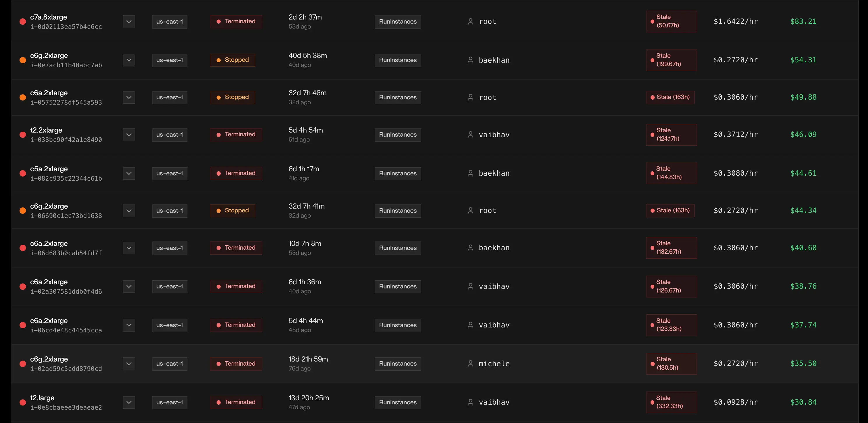Click the status dot for c5a.2xlarge
The image size is (868, 423).
point(22,173)
